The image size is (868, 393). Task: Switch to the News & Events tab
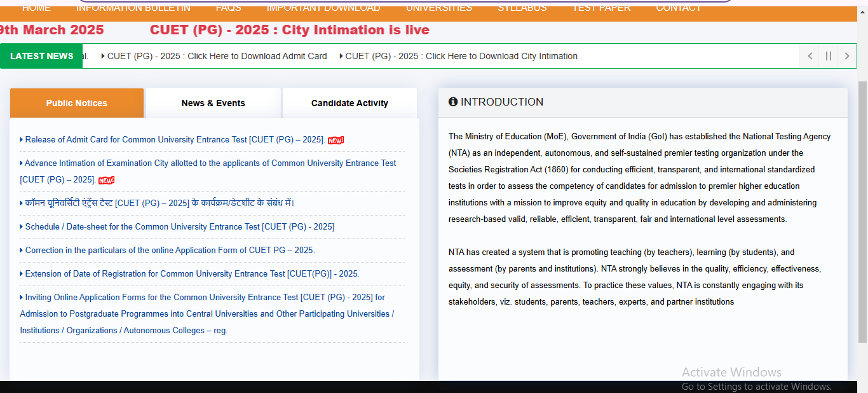tap(213, 102)
